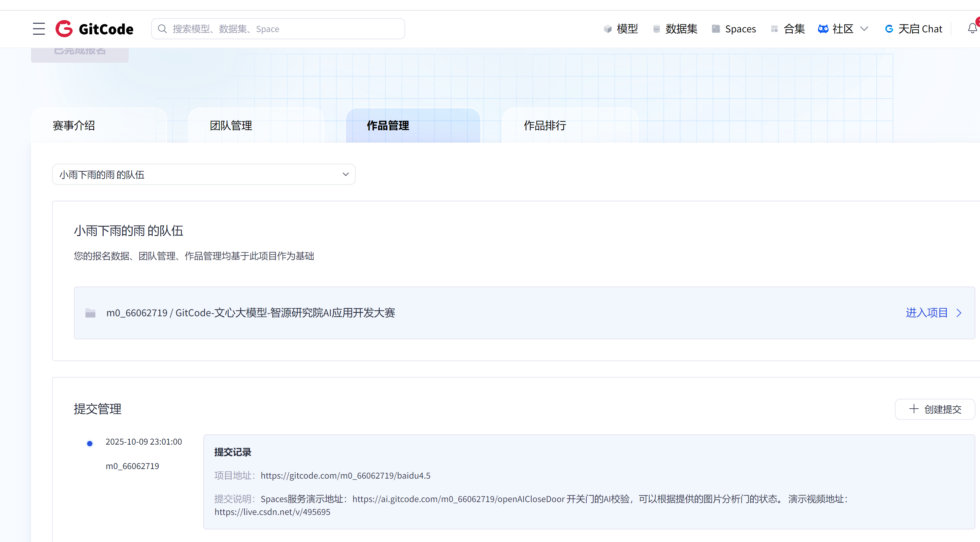980x542 pixels.
Task: Click the Spaces icon in navbar
Action: pos(716,29)
